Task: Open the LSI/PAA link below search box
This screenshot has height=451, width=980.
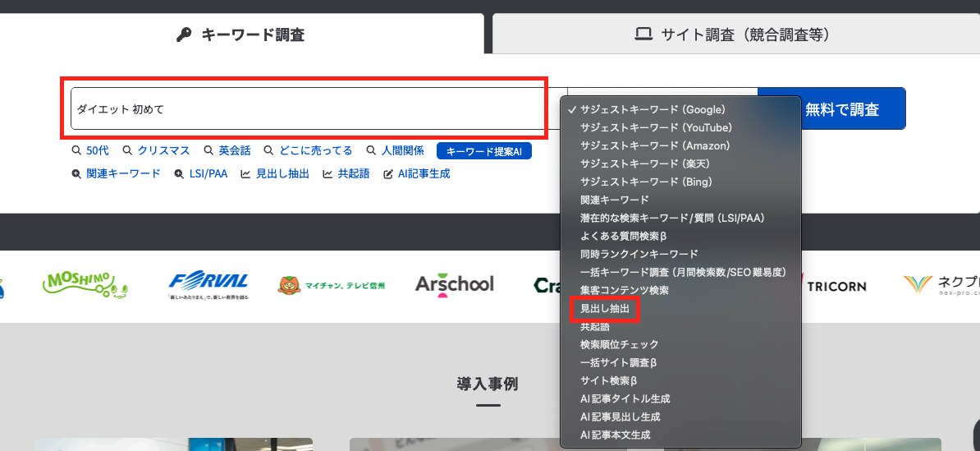Action: click(208, 174)
